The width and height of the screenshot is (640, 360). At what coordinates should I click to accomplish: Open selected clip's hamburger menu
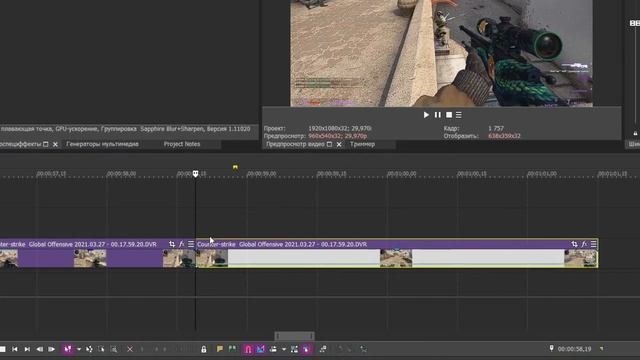click(593, 244)
